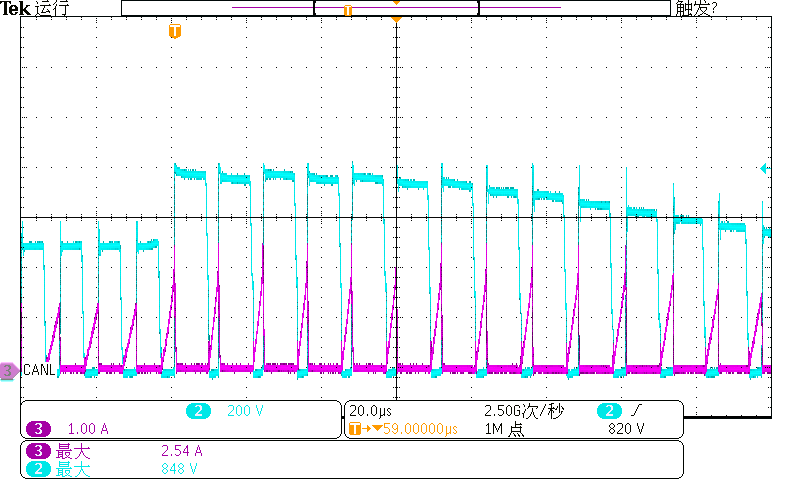Image resolution: width=800 pixels, height=480 pixels.
Task: Click the rising edge trigger slope icon
Action: 638,411
